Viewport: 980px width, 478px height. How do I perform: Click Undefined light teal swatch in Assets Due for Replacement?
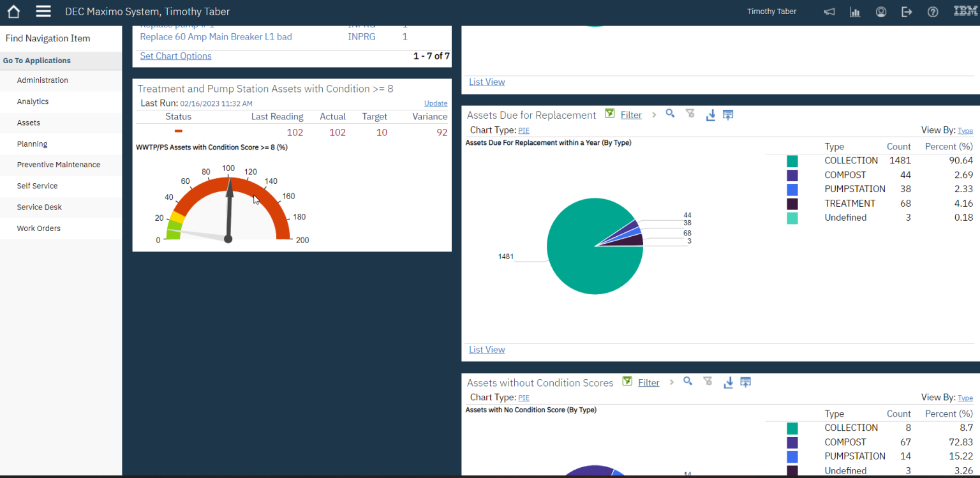coord(792,218)
